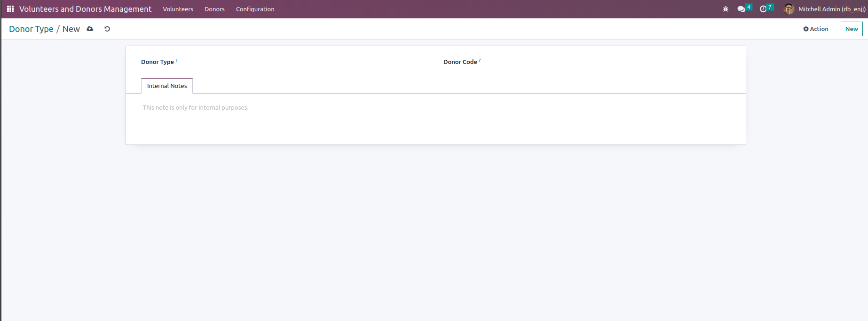Discard changes with the undo arrow icon
868x321 pixels.
click(107, 29)
